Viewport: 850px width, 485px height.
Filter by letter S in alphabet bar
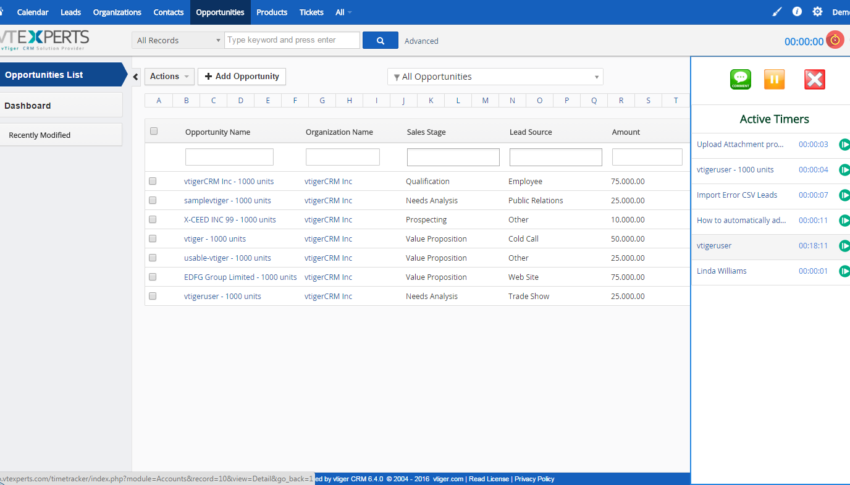click(648, 100)
